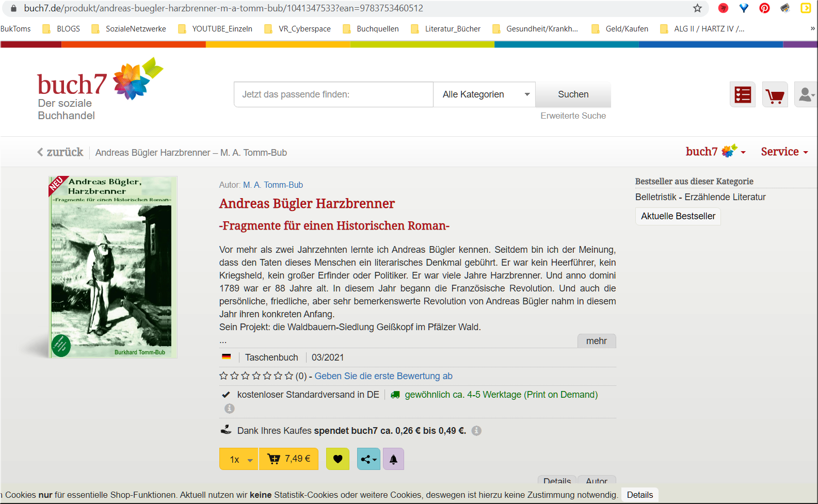
Task: Click the yellow extension icon in toolbar
Action: pos(806,8)
